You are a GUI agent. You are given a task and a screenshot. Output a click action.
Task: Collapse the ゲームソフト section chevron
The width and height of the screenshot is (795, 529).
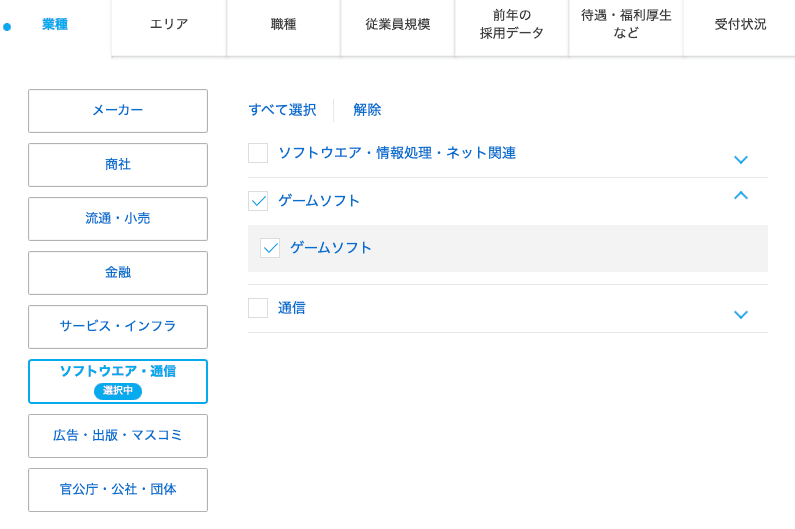(740, 196)
